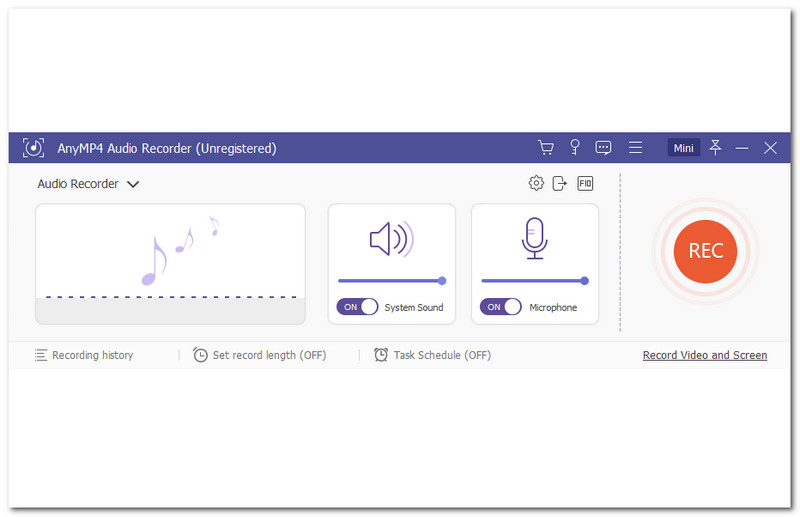Click the AnyMP4 app logo icon

tap(34, 148)
